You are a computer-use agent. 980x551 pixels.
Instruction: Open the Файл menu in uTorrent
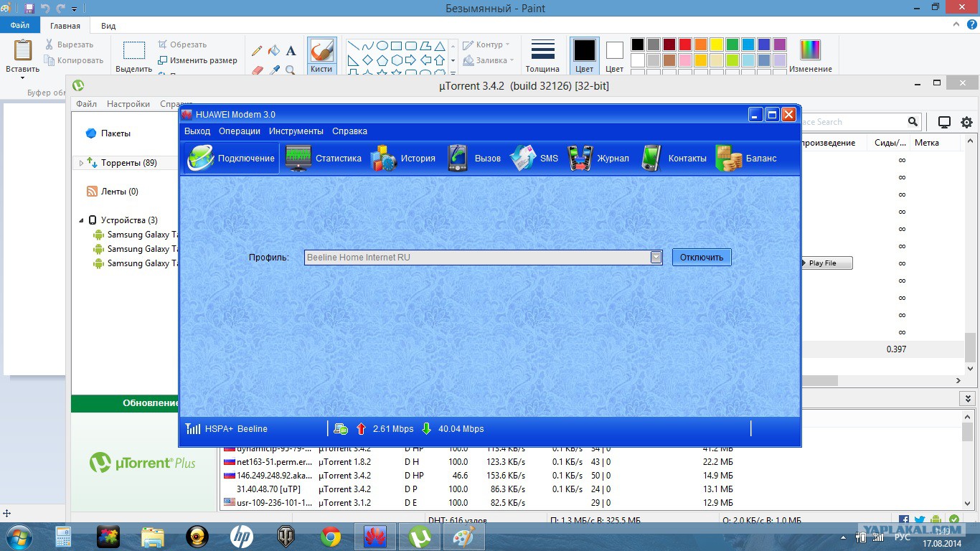coord(86,104)
